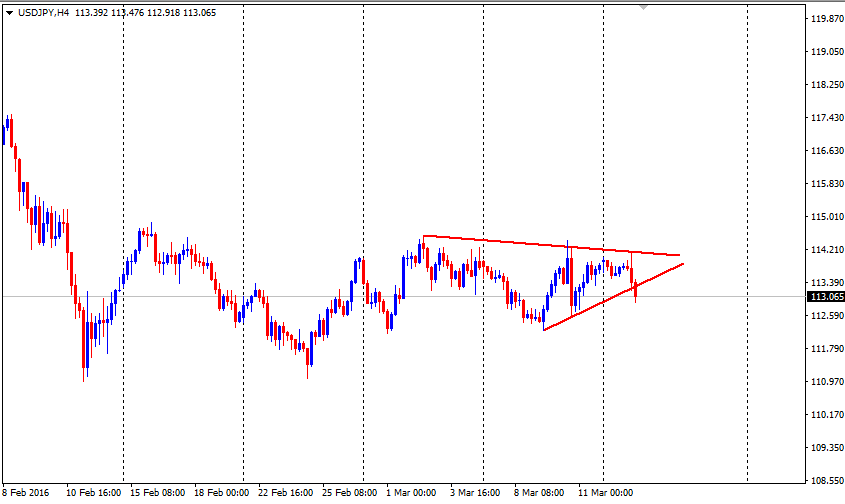
Task: Click the 115.010 price axis label
Action: click(x=827, y=217)
